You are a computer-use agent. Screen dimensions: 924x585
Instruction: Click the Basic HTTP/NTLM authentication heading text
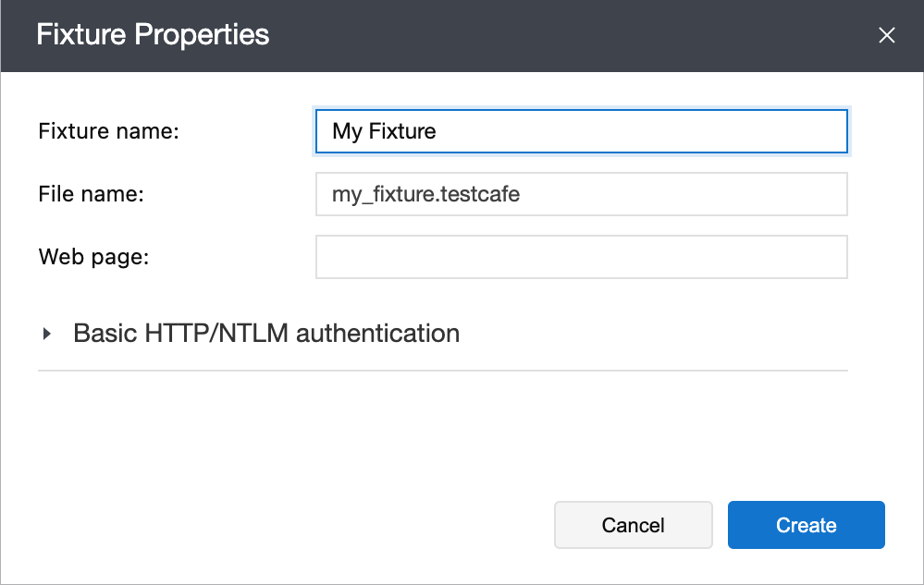(266, 334)
